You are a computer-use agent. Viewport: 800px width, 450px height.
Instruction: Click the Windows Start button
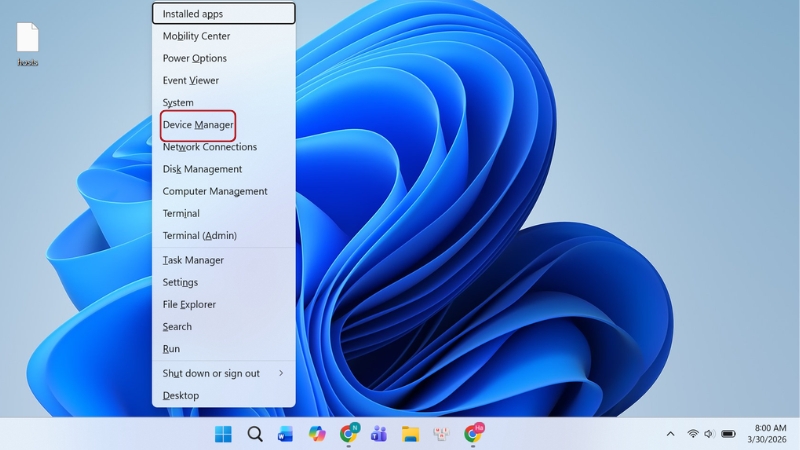pos(223,434)
